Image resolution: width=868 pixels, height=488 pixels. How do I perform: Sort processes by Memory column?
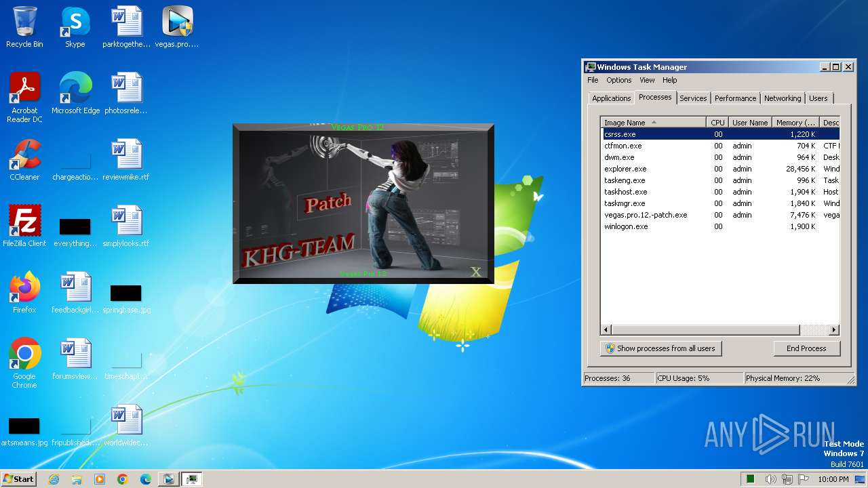click(x=795, y=123)
